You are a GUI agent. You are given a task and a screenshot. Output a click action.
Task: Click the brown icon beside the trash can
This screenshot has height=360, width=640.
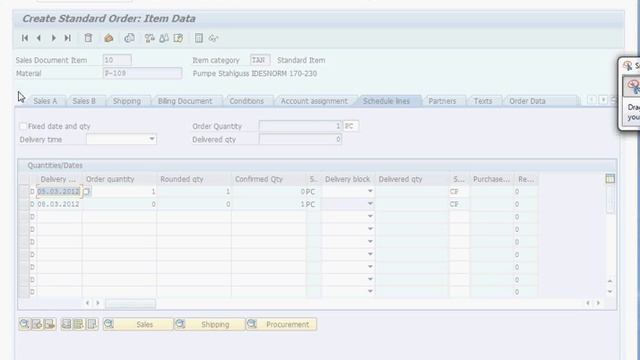pyautogui.click(x=109, y=38)
